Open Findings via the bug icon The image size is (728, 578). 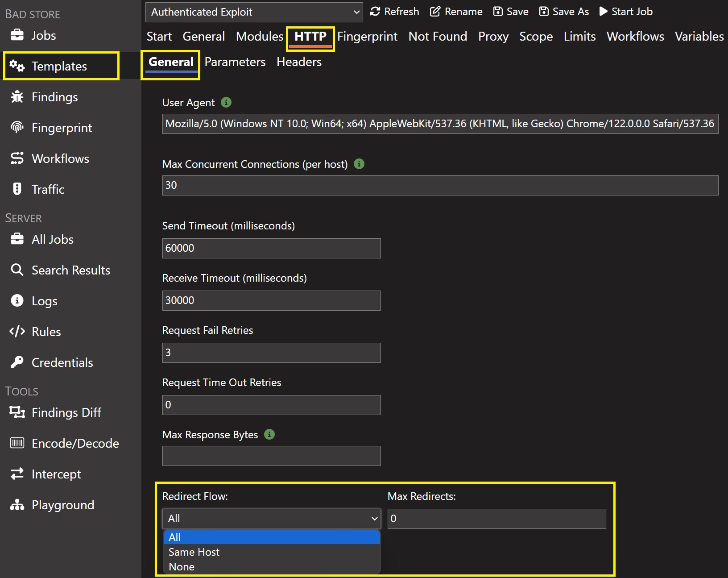click(x=17, y=97)
